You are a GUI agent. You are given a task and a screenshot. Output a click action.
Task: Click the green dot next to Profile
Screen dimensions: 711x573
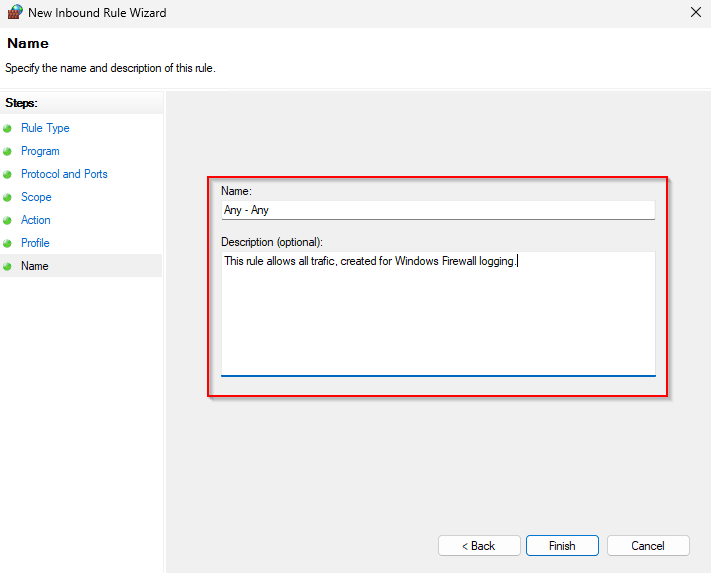8,244
